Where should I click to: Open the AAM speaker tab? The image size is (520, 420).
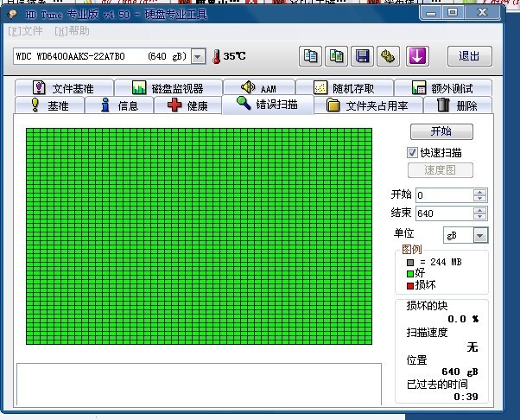click(258, 88)
